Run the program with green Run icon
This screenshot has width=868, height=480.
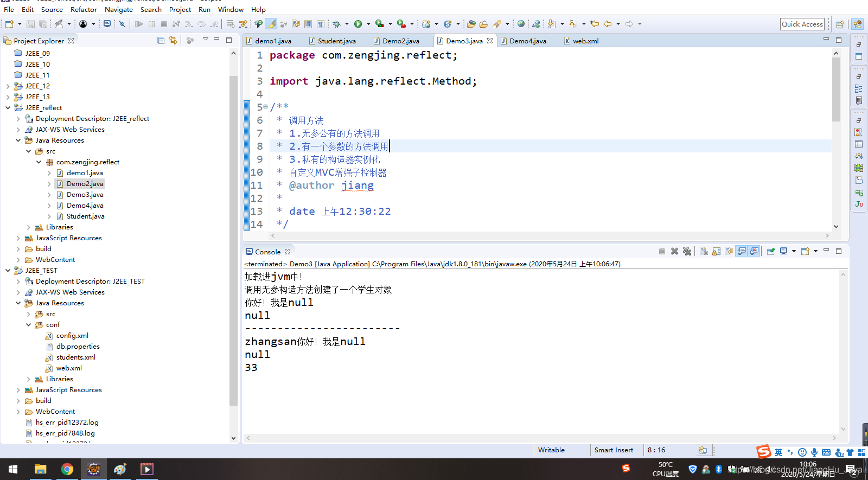pos(358,24)
